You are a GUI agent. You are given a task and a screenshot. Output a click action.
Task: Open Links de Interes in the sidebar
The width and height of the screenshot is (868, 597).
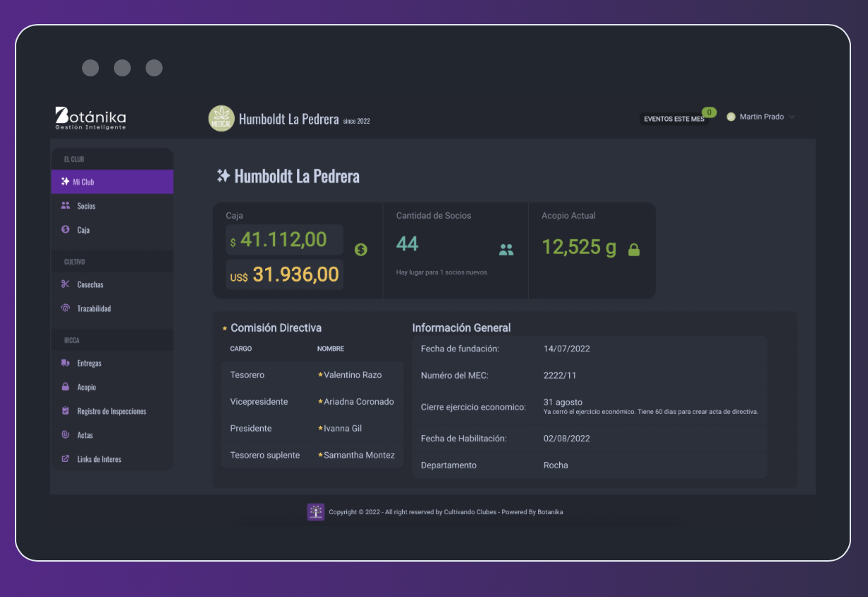(x=99, y=459)
